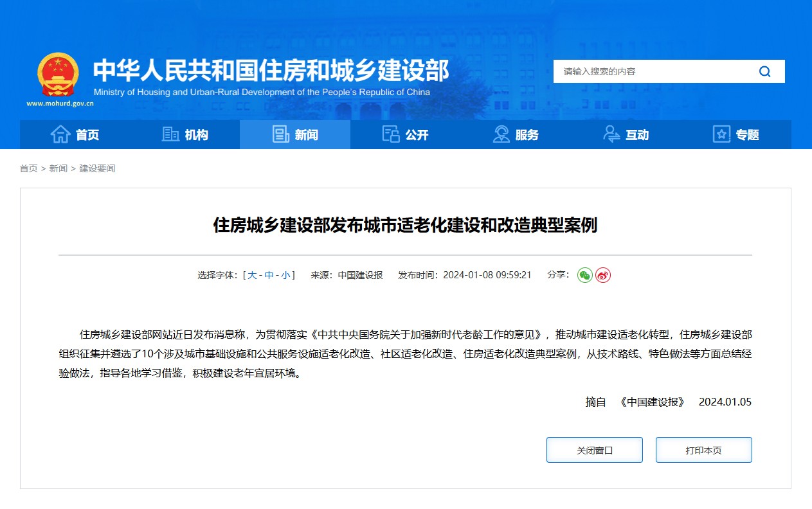Focus the search input field
This screenshot has height=509, width=812.
649,71
